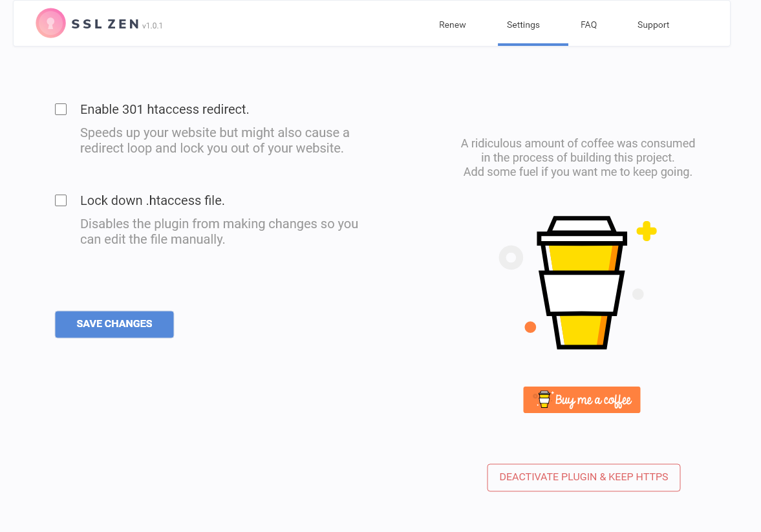This screenshot has width=761, height=532.
Task: Go to the Support tab
Action: [x=653, y=25]
